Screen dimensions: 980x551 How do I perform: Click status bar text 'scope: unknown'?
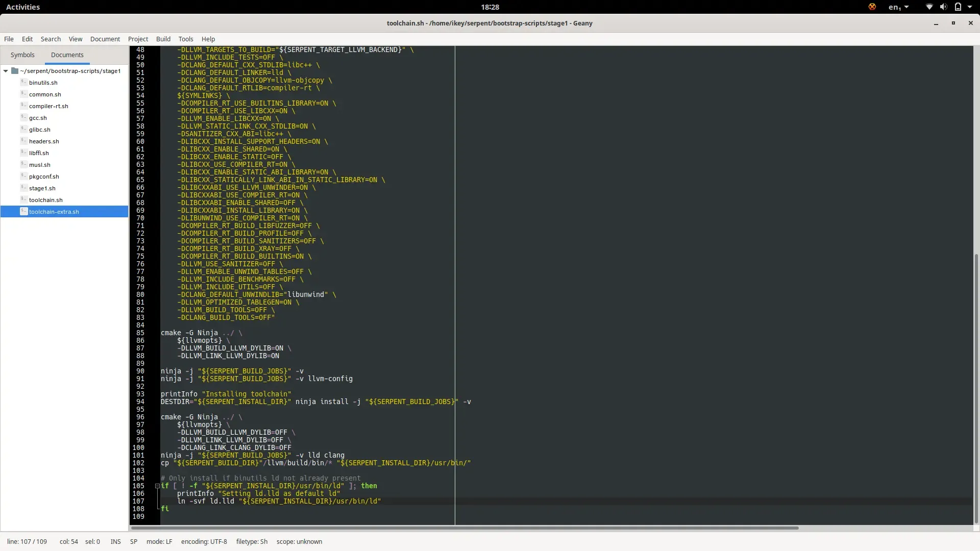click(x=299, y=542)
